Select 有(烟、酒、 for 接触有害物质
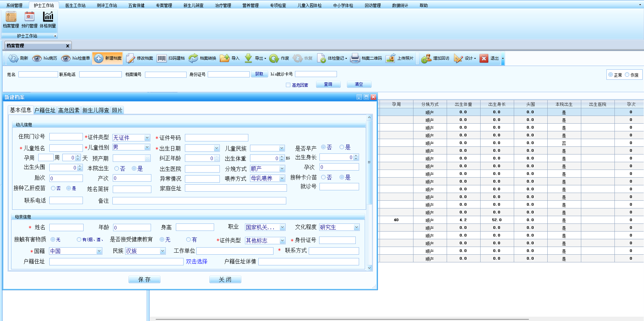This screenshot has height=321, width=644. pos(79,240)
